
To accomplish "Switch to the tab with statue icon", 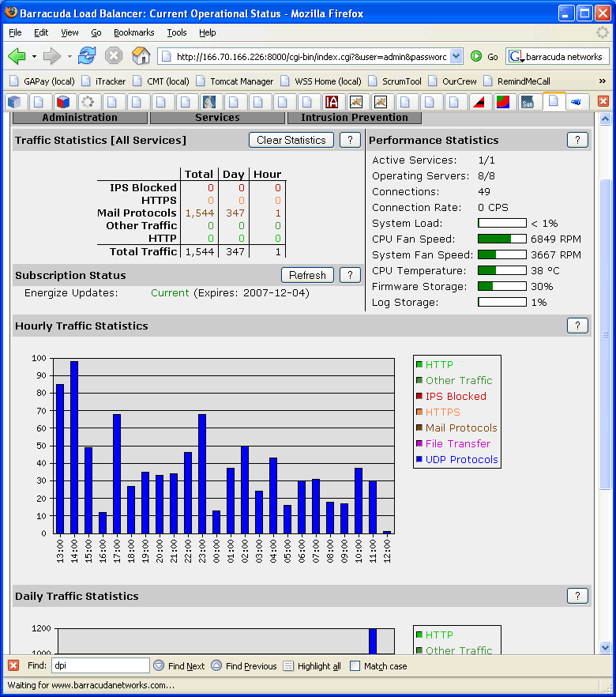I will click(x=209, y=102).
